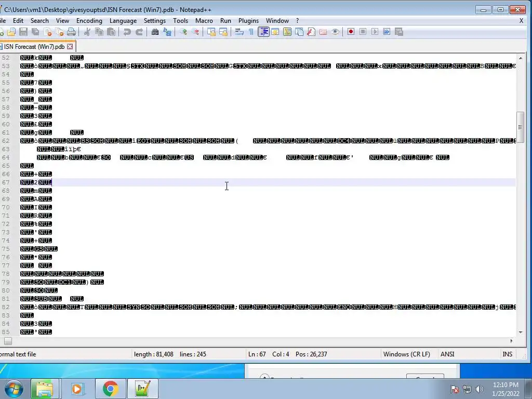Redo the edit via Redo arrow
532x399 pixels.
pyautogui.click(x=139, y=32)
